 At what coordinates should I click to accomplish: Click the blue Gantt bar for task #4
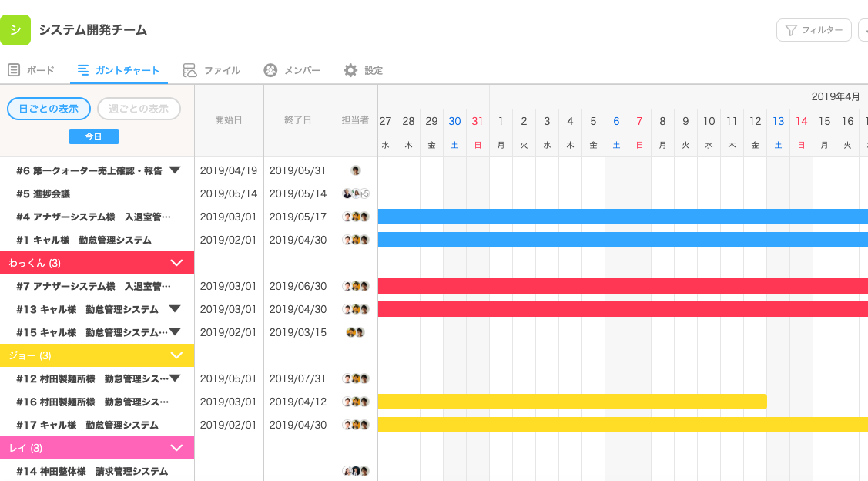(616, 217)
